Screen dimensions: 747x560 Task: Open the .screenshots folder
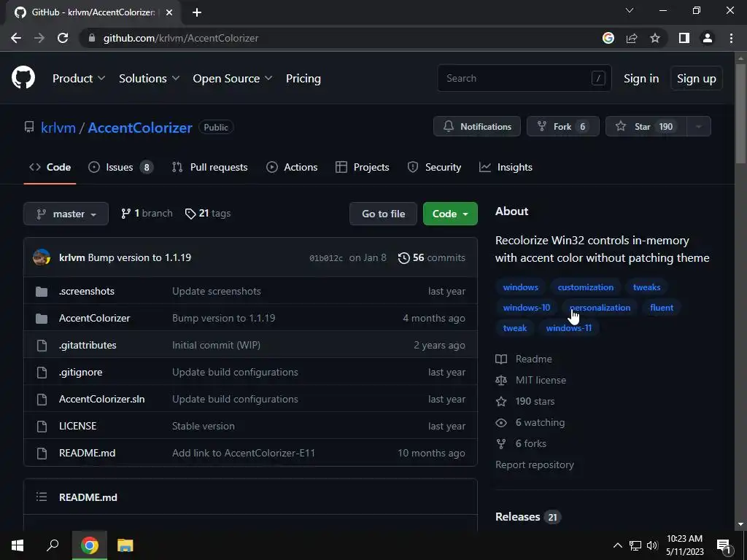tap(87, 291)
